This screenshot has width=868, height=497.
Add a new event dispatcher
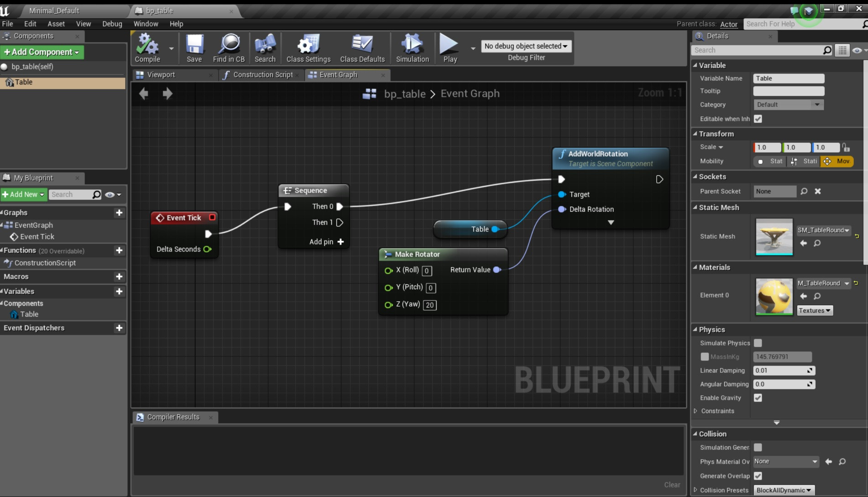pos(119,328)
